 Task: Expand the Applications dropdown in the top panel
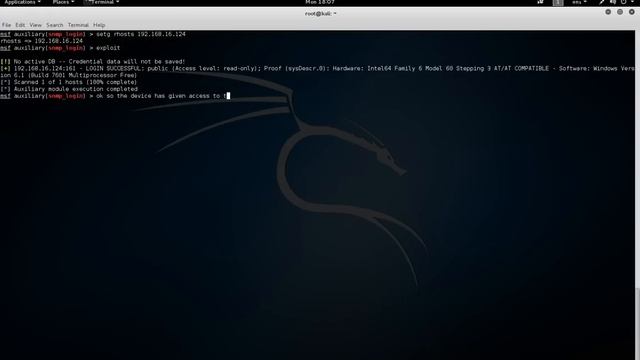[x=22, y=2]
